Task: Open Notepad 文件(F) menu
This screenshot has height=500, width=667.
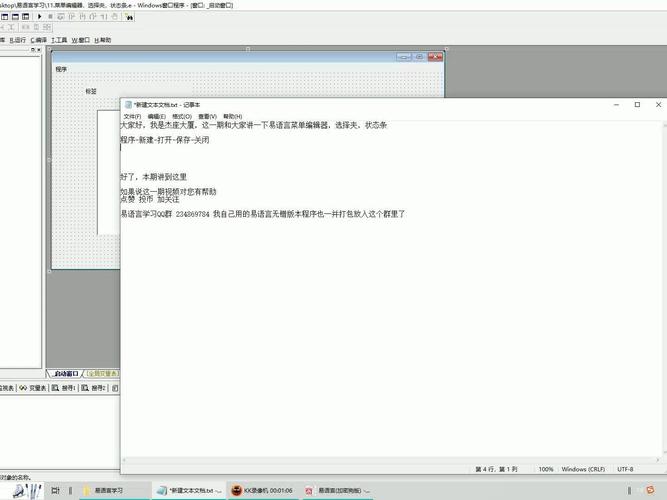Action: (132, 116)
